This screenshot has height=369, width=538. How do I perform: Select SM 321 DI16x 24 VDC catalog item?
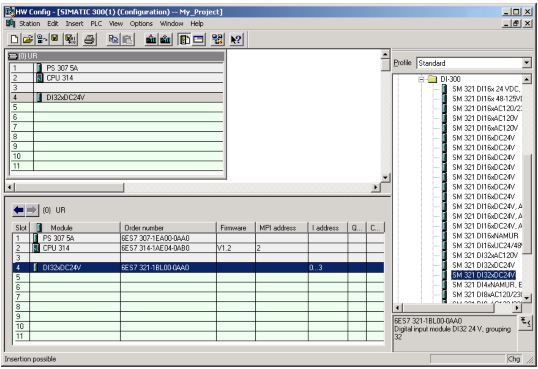486,89
